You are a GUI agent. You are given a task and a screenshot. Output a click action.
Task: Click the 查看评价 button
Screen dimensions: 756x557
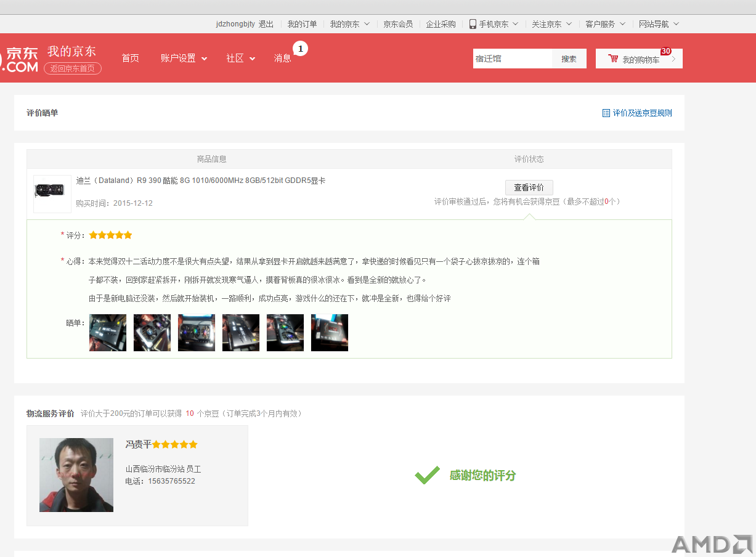coord(529,187)
